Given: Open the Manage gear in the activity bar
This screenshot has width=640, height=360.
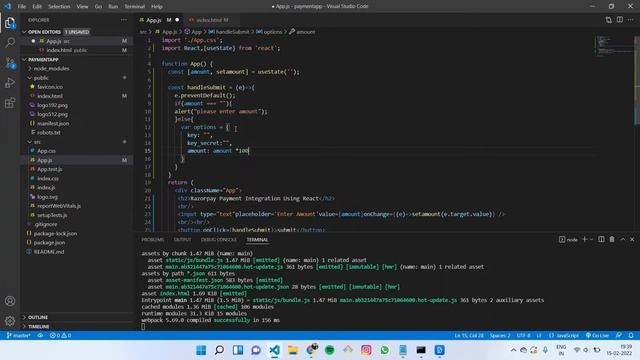Looking at the screenshot, I should point(10,321).
